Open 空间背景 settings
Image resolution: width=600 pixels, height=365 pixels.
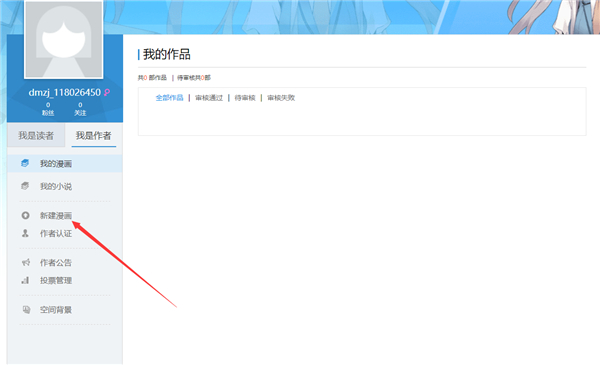[56, 310]
